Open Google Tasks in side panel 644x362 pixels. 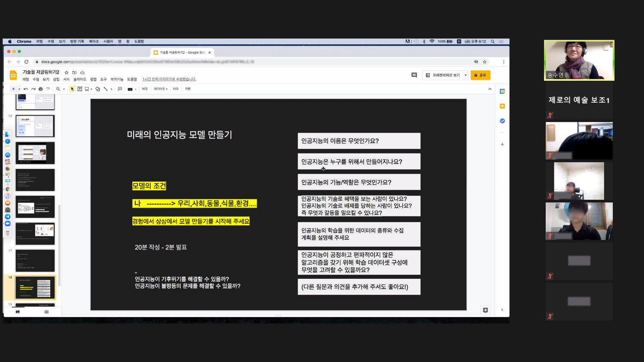[502, 121]
